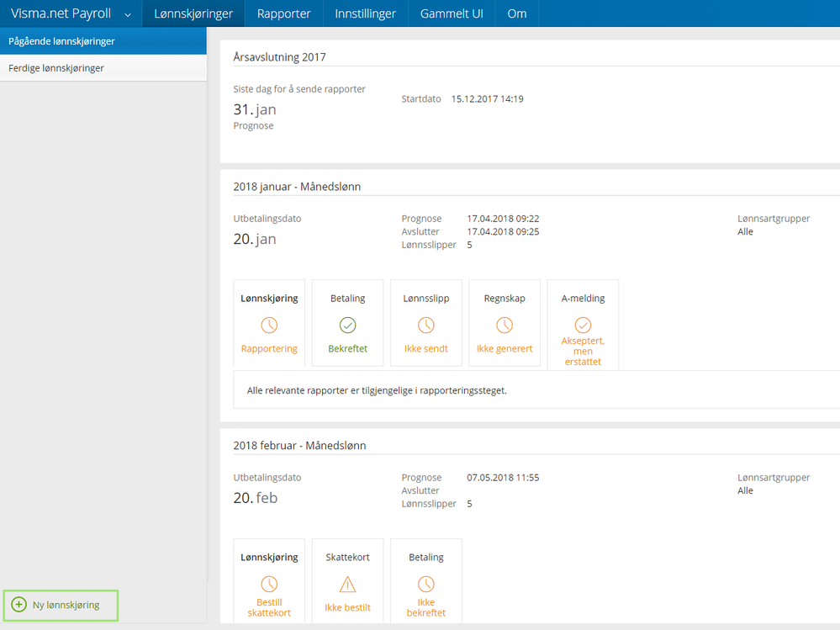Start a Ny lønnskjøring
The height and width of the screenshot is (630, 840).
[x=61, y=606]
